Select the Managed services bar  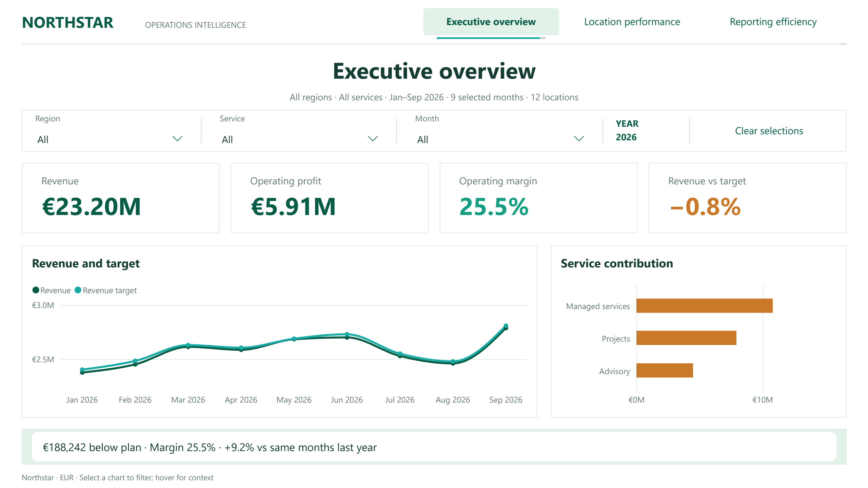[x=704, y=306]
